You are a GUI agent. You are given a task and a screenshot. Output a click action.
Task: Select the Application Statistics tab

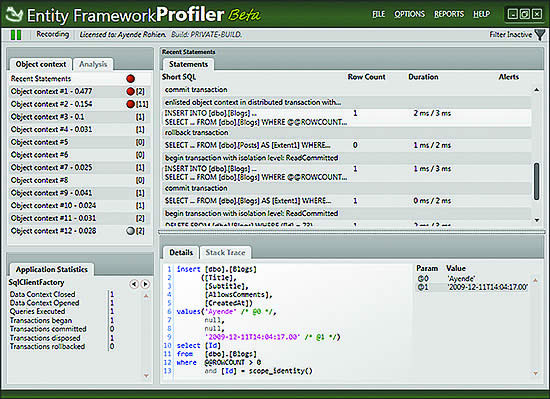click(52, 269)
